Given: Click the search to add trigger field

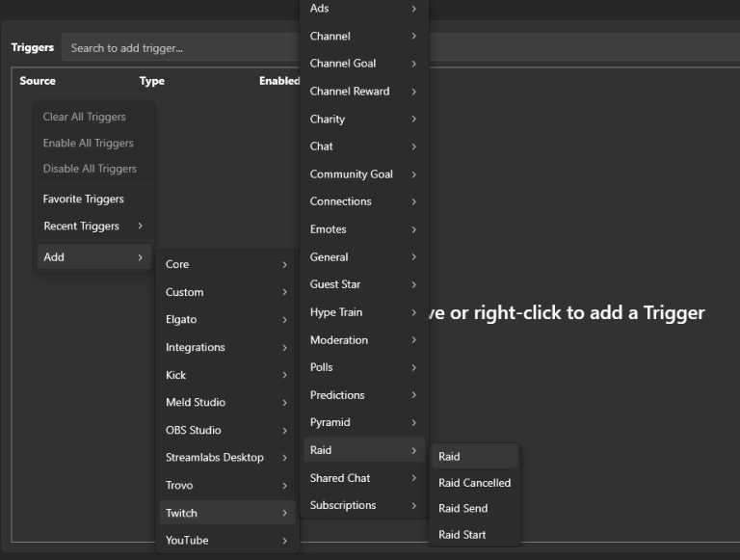Looking at the screenshot, I should (x=183, y=48).
